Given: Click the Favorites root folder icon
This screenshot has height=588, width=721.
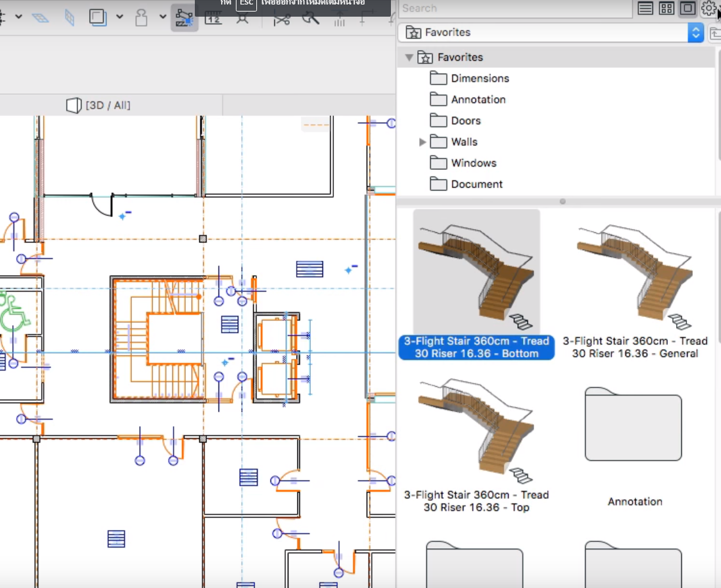Looking at the screenshot, I should click(x=425, y=58).
